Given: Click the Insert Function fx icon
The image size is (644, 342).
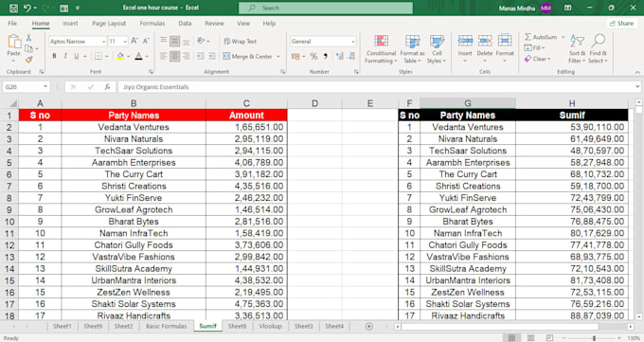Looking at the screenshot, I should [107, 87].
